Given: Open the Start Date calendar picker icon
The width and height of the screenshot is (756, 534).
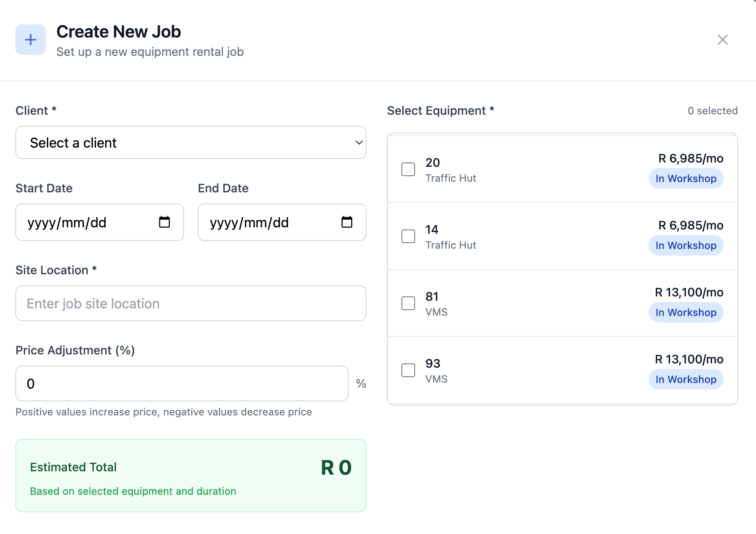Looking at the screenshot, I should click(164, 222).
